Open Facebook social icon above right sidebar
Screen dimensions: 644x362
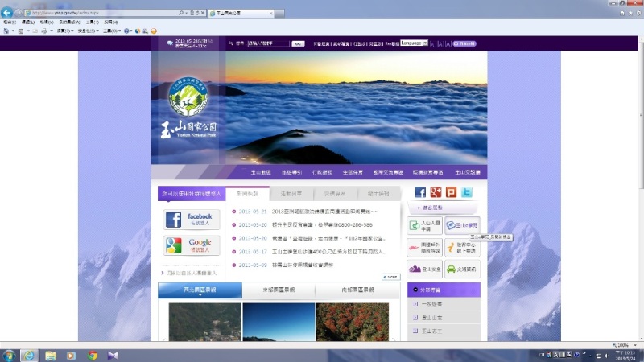coord(420,192)
